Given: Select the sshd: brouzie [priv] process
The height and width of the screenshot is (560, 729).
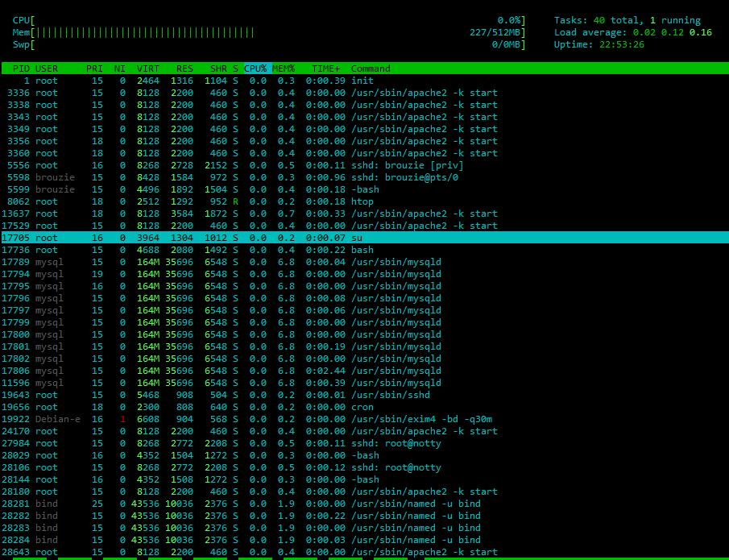Looking at the screenshot, I should pyautogui.click(x=406, y=165).
